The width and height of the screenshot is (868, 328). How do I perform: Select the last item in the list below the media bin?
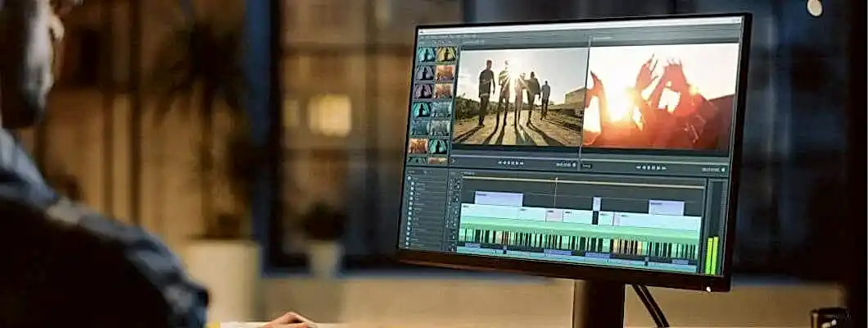(420, 241)
